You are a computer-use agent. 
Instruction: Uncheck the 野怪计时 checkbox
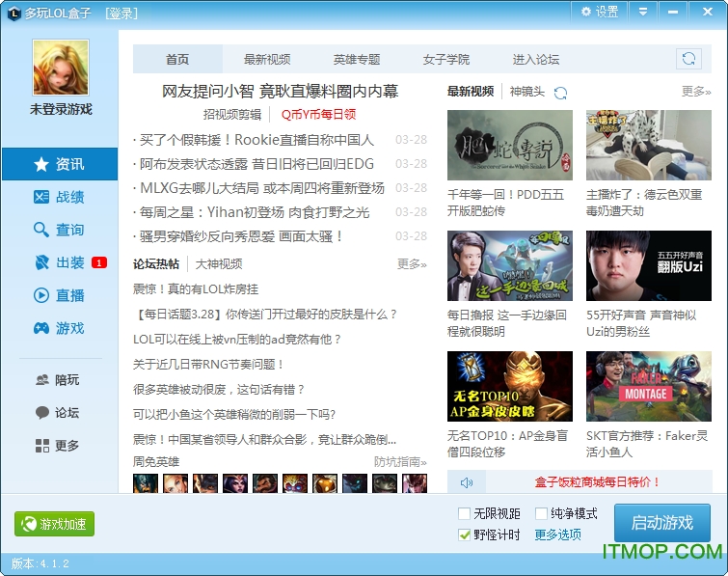(465, 535)
